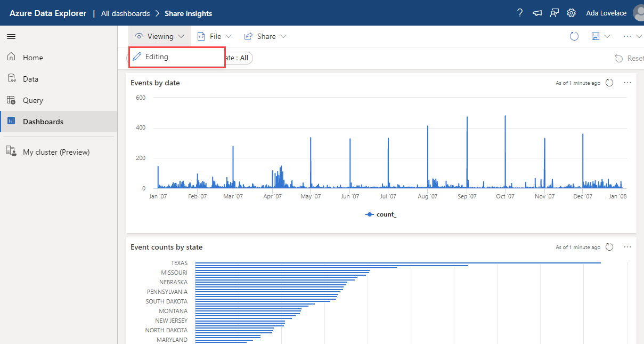The height and width of the screenshot is (344, 644).
Task: Refresh the Event counts by state tile
Action: coord(610,247)
